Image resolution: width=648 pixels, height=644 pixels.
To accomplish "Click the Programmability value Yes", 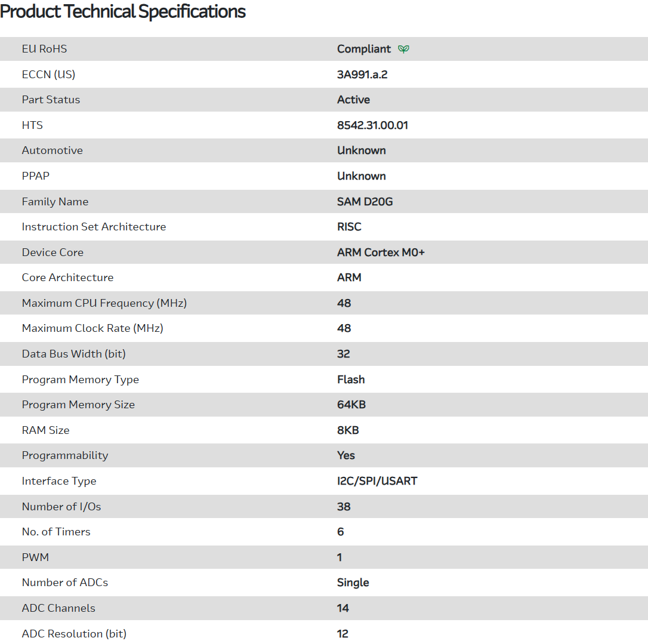I will coord(346,455).
